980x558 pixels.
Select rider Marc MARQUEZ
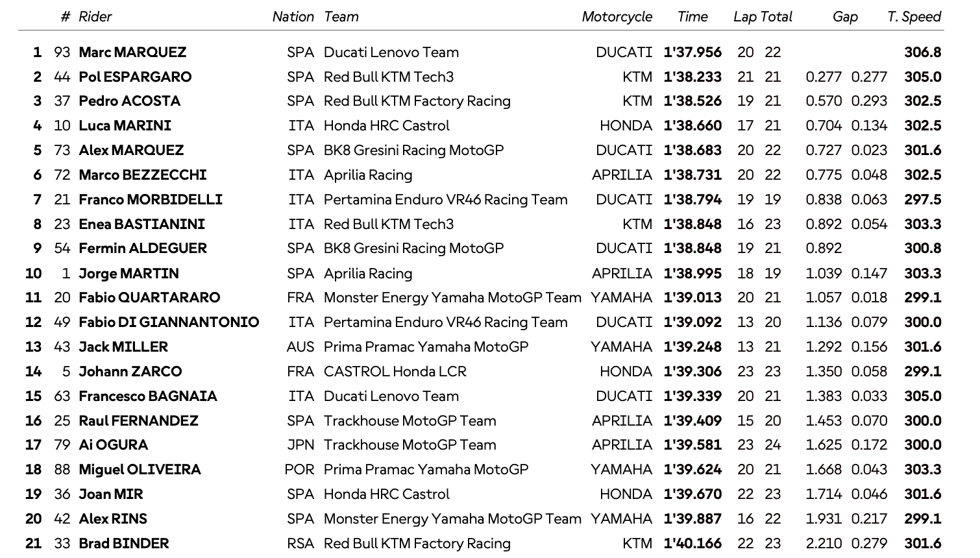[x=132, y=53]
